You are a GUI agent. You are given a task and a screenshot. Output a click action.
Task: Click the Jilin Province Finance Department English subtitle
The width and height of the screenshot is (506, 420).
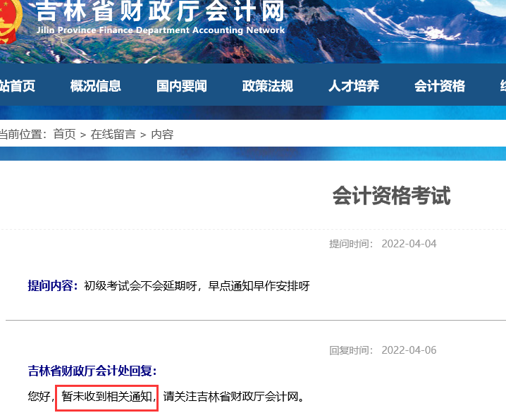(161, 30)
